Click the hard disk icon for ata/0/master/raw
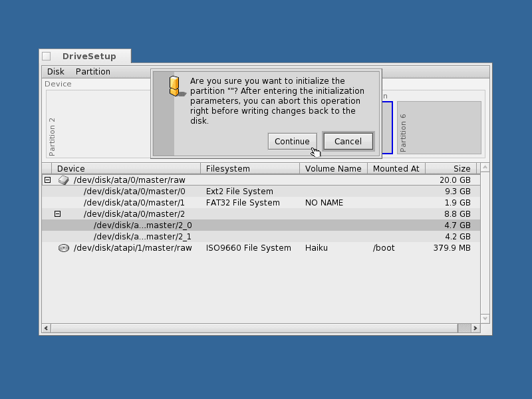 [x=63, y=180]
